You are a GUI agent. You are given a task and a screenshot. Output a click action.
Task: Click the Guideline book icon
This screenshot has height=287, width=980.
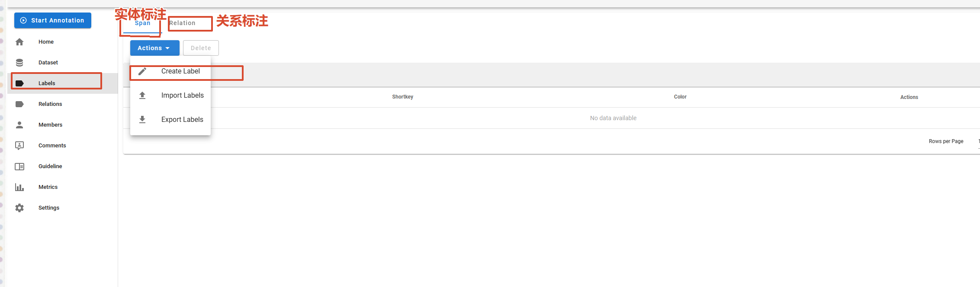point(19,166)
